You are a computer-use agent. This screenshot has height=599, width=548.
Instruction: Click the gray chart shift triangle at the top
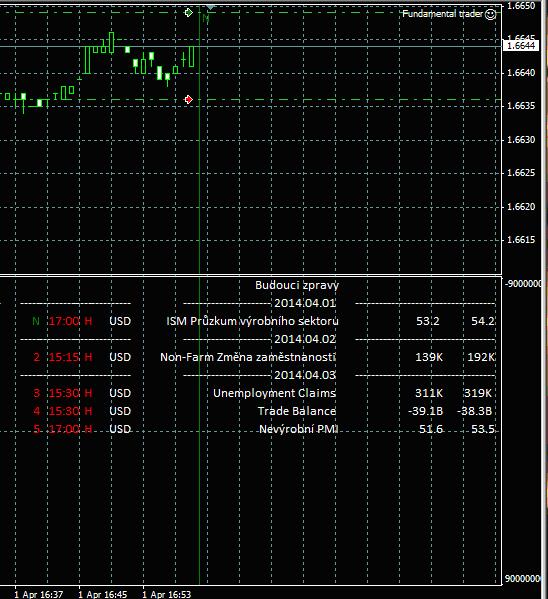[210, 7]
